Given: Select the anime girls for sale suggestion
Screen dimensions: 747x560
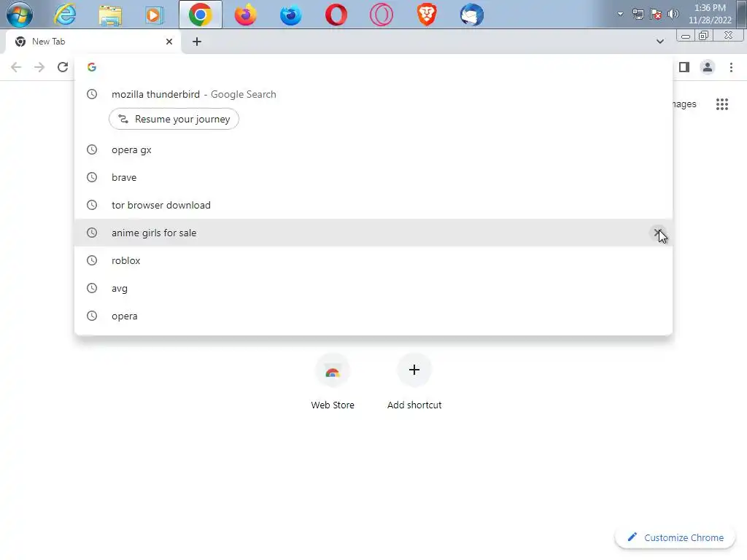Looking at the screenshot, I should click(x=373, y=233).
